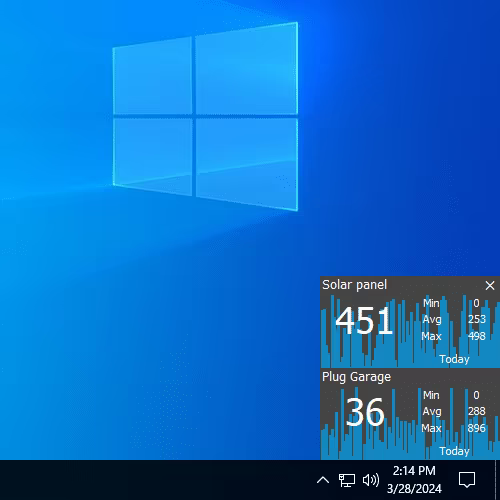The image size is (500, 500).
Task: Open the clock showing 2:14 PM
Action: (x=414, y=471)
